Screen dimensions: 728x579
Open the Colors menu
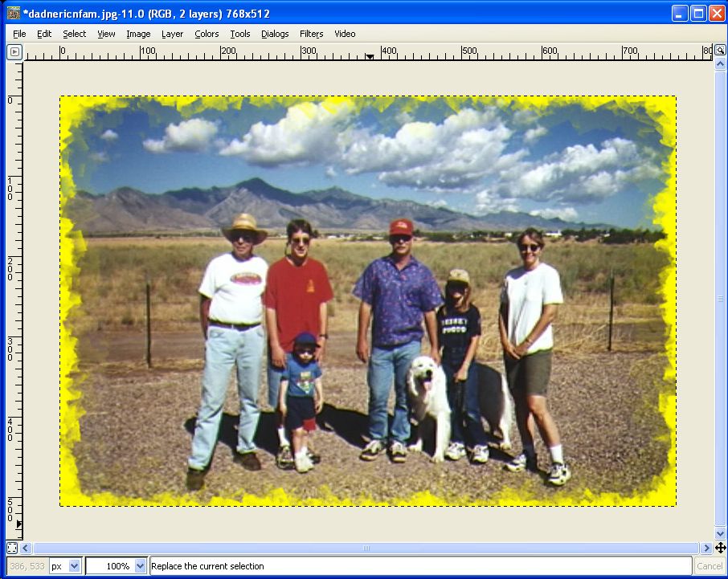pyautogui.click(x=207, y=34)
